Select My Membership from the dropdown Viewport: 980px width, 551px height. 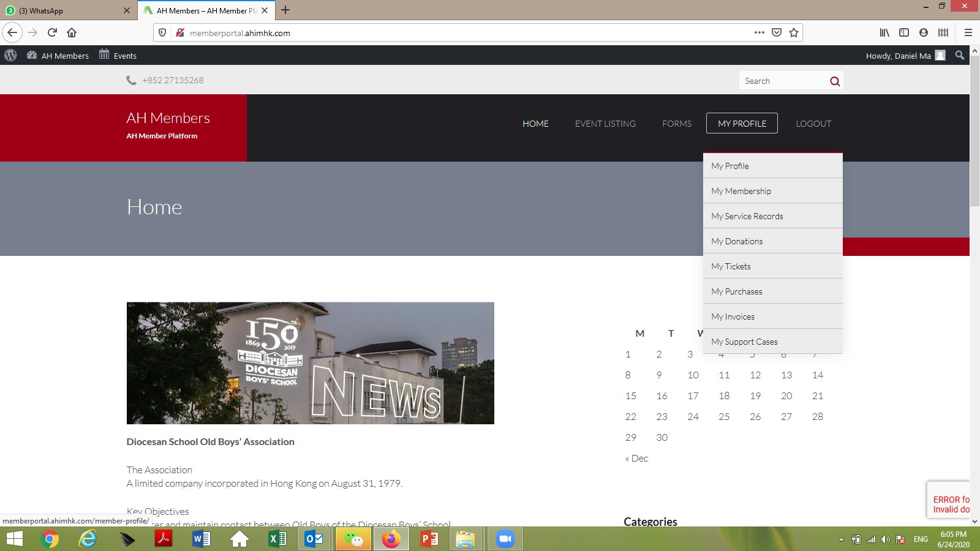click(773, 191)
